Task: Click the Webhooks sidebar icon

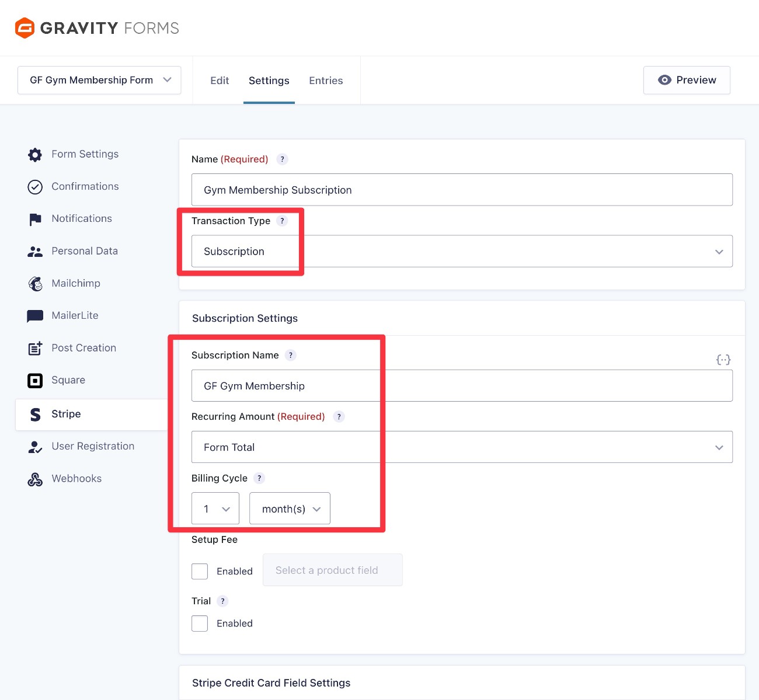Action: tap(35, 478)
